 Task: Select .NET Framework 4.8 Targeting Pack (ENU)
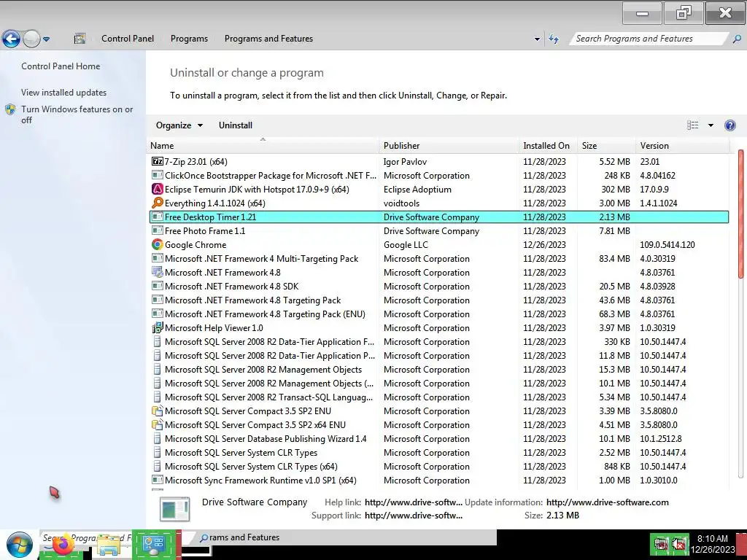(x=439, y=314)
